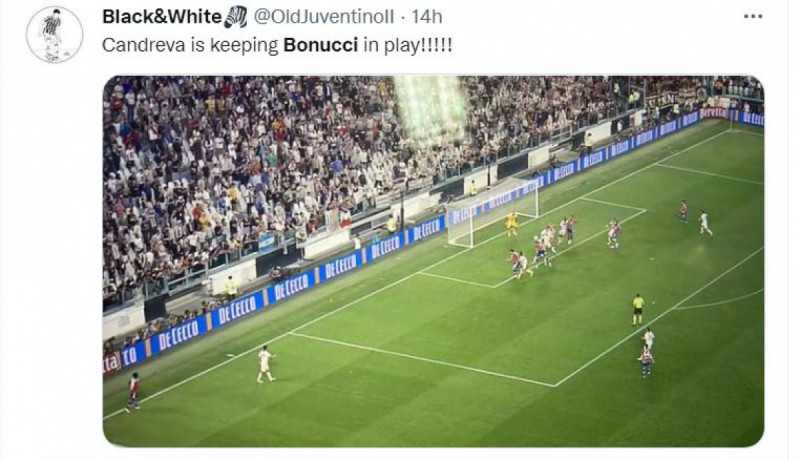The image size is (800, 460).
Task: Click the bold Bonucci word in tweet
Action: [320, 45]
